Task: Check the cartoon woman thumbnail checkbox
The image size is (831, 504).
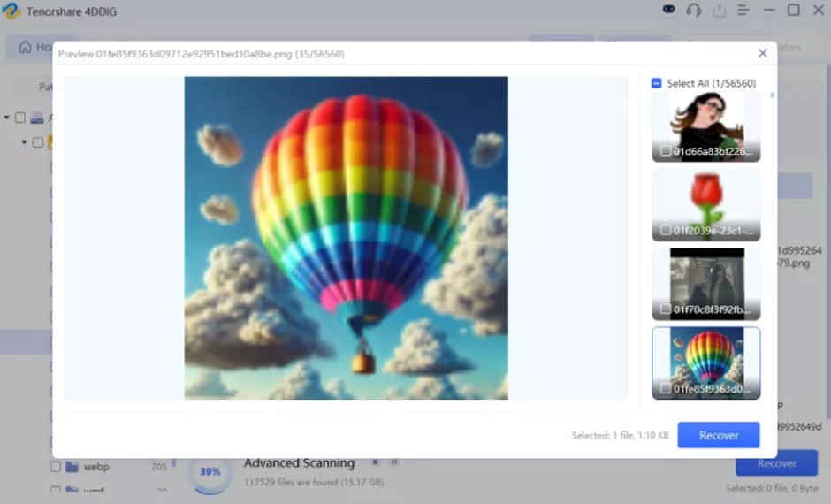Action: (666, 151)
